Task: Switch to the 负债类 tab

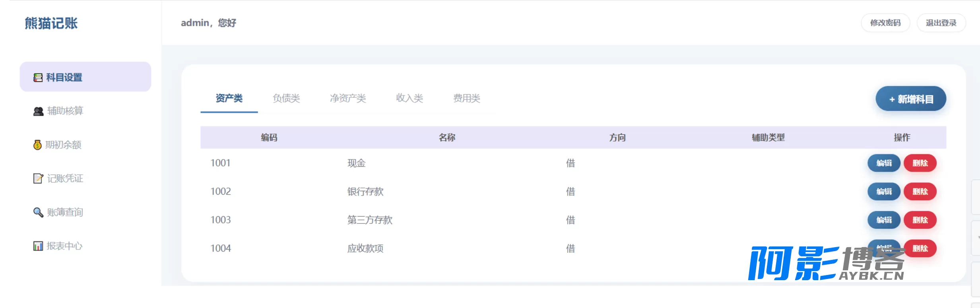Action: [286, 98]
